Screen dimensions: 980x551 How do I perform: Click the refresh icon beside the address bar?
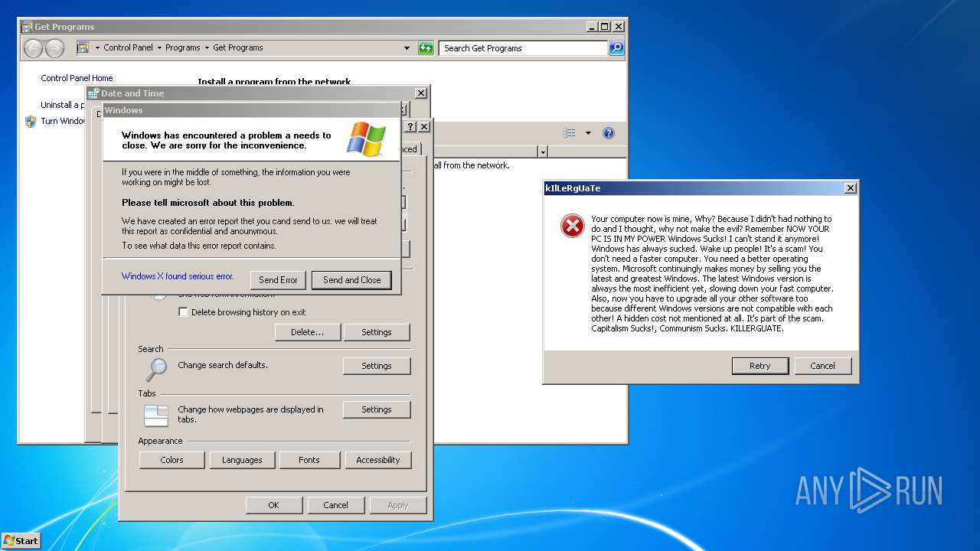pos(426,48)
